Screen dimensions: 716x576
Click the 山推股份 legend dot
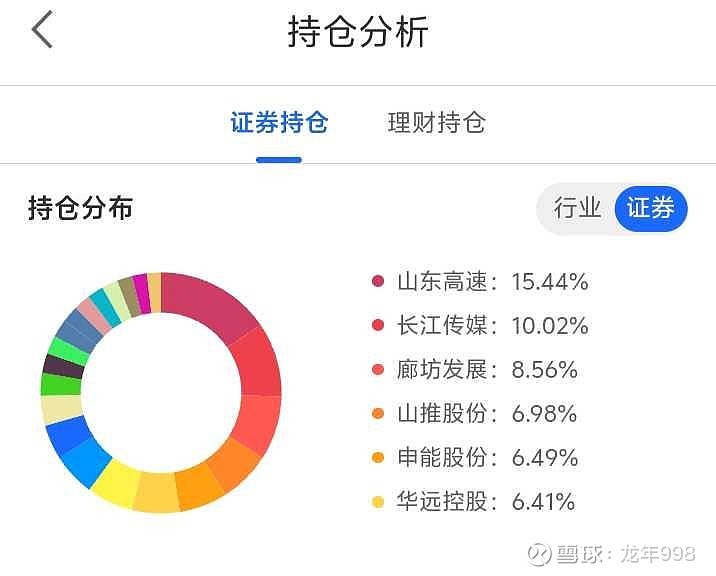(378, 414)
